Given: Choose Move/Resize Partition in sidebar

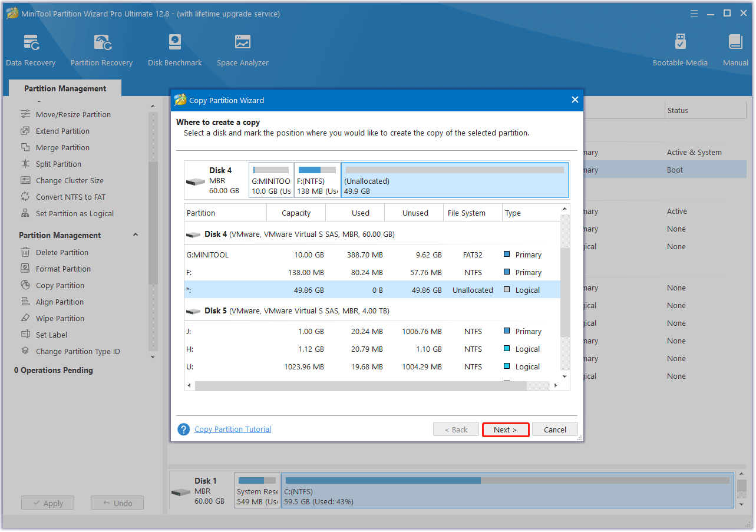Looking at the screenshot, I should pyautogui.click(x=73, y=114).
